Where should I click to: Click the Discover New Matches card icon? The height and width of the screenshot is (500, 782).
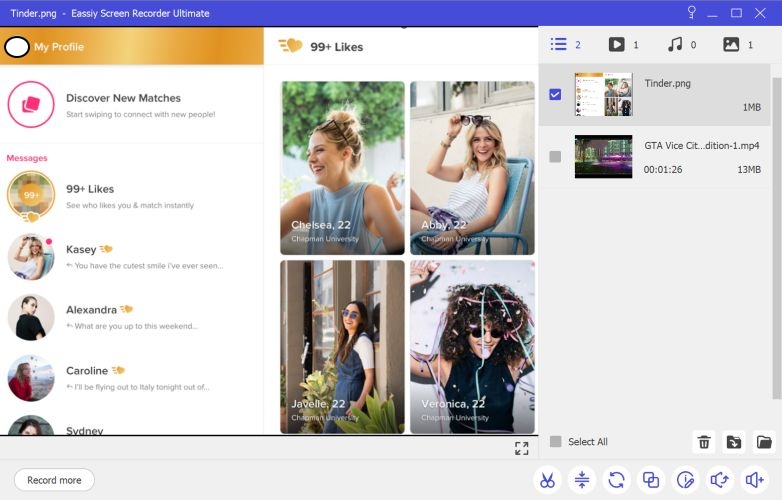pyautogui.click(x=31, y=105)
